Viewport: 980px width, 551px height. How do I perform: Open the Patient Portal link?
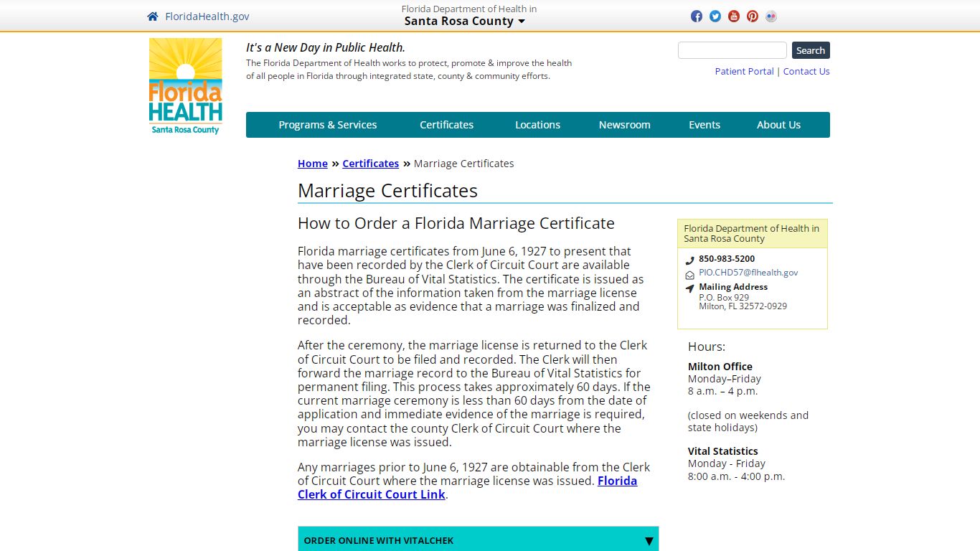click(744, 71)
